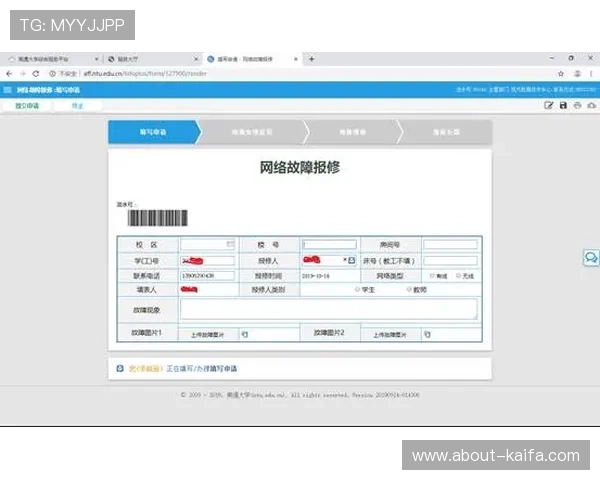Open the browser three-dot menu
This screenshot has height=480, width=600.
point(591,73)
